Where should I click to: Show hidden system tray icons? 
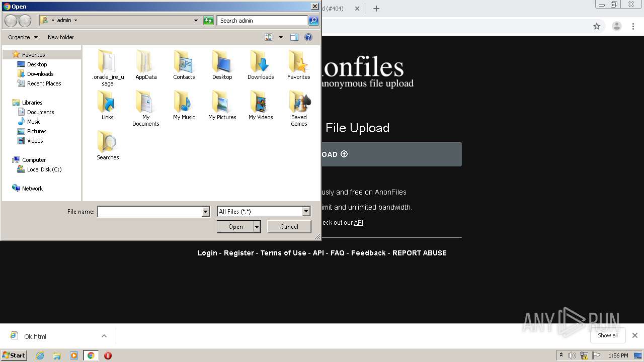pyautogui.click(x=561, y=355)
